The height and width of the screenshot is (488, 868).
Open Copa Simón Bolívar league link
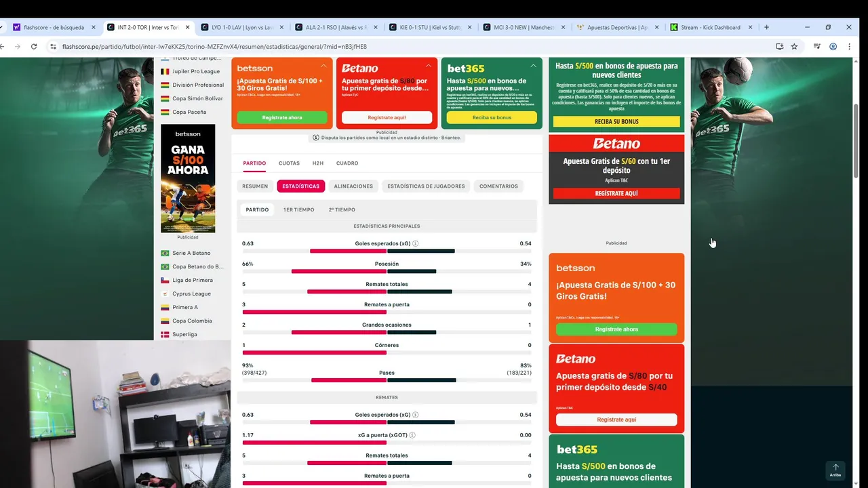(x=197, y=98)
